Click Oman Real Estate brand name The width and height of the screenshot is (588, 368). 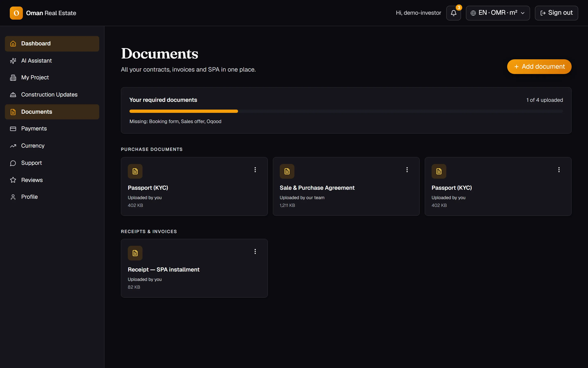[51, 13]
